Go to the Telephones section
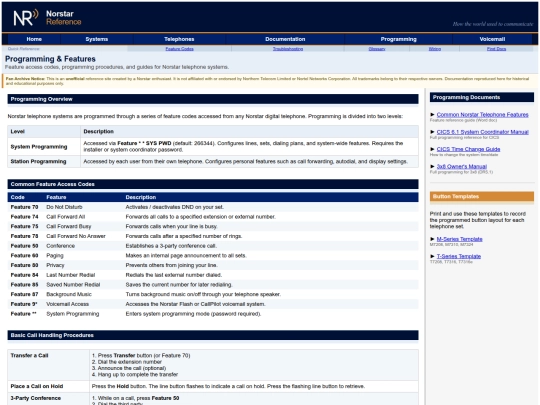Viewport: 540px width, 405px height. coord(179,39)
